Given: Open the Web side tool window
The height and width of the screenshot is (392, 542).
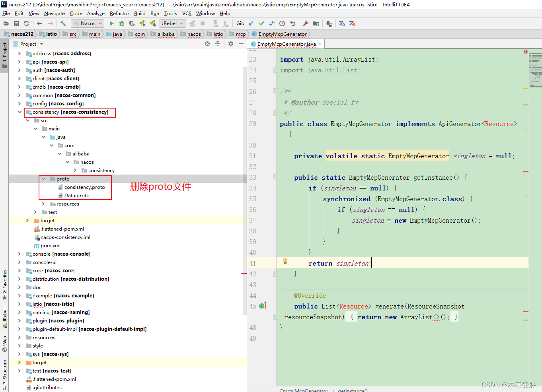Looking at the screenshot, I should tap(5, 344).
